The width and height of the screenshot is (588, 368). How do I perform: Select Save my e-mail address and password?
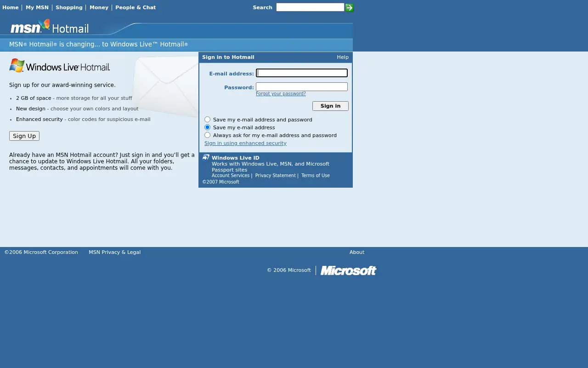coord(208,120)
